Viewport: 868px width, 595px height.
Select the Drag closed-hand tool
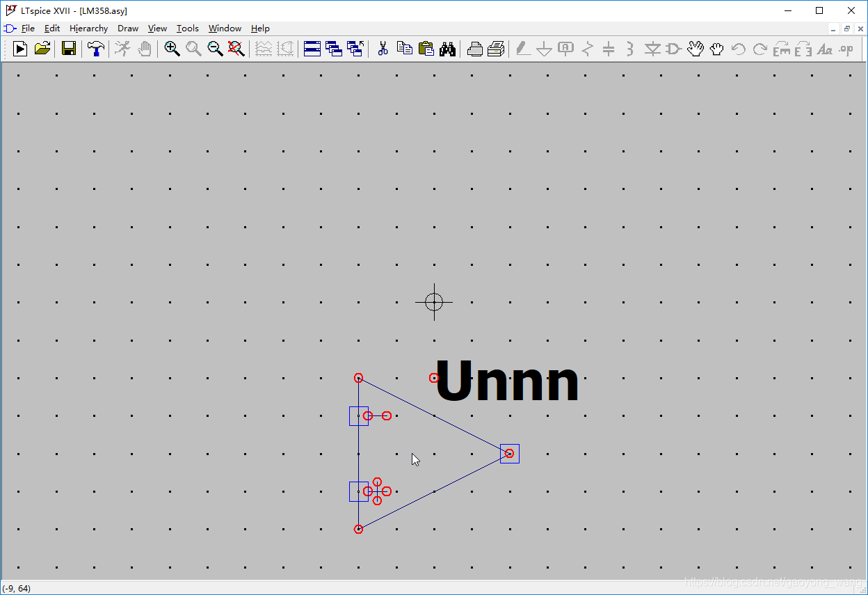point(716,49)
